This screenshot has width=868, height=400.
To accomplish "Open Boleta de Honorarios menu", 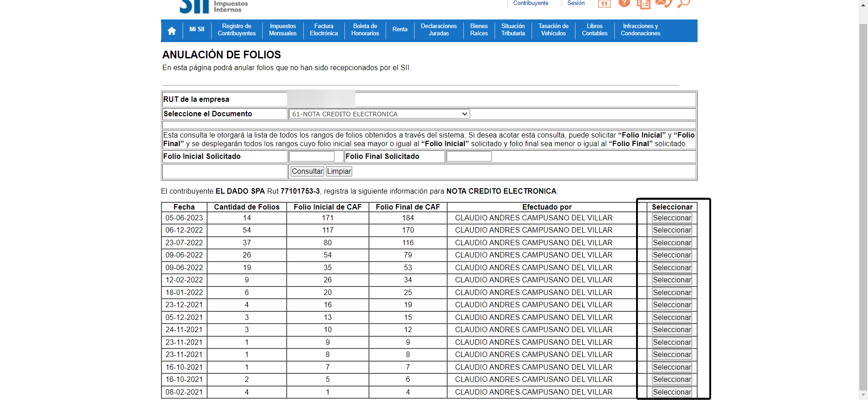I will click(365, 30).
